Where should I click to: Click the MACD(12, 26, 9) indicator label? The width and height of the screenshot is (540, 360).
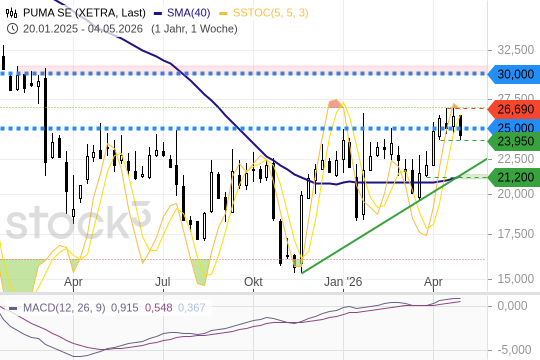pyautogui.click(x=64, y=307)
